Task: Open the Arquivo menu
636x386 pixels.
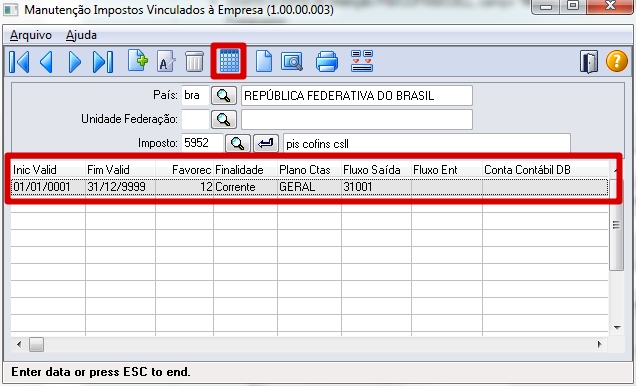Action: click(x=31, y=35)
